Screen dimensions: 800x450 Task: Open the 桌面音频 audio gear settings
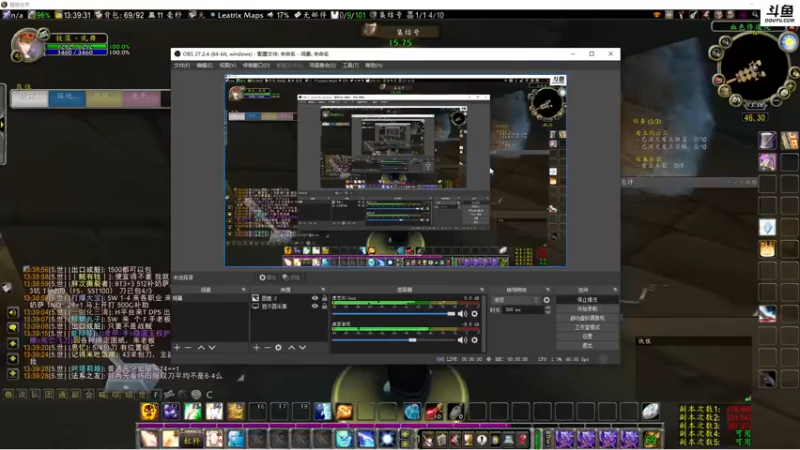(474, 340)
